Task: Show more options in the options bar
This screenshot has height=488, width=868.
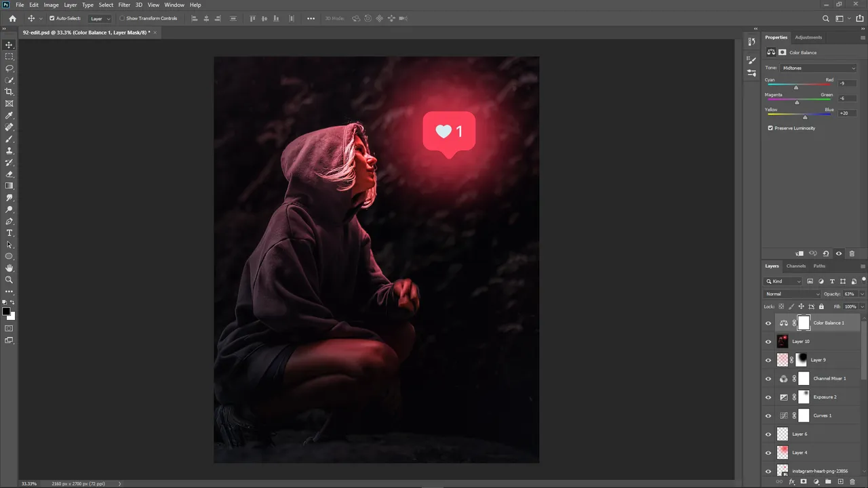Action: [311, 18]
